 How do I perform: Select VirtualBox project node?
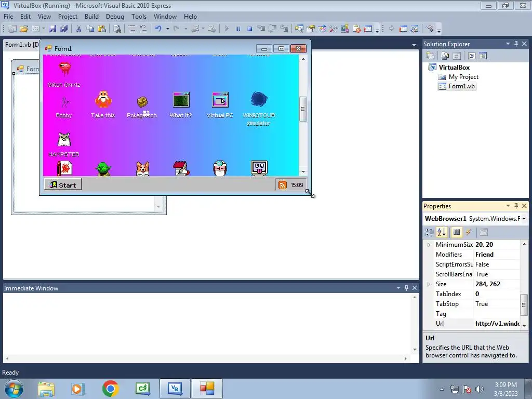click(449, 67)
